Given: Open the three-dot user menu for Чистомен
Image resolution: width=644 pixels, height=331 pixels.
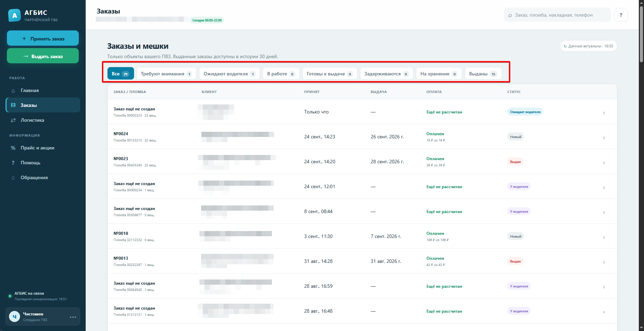Looking at the screenshot, I should [x=73, y=317].
